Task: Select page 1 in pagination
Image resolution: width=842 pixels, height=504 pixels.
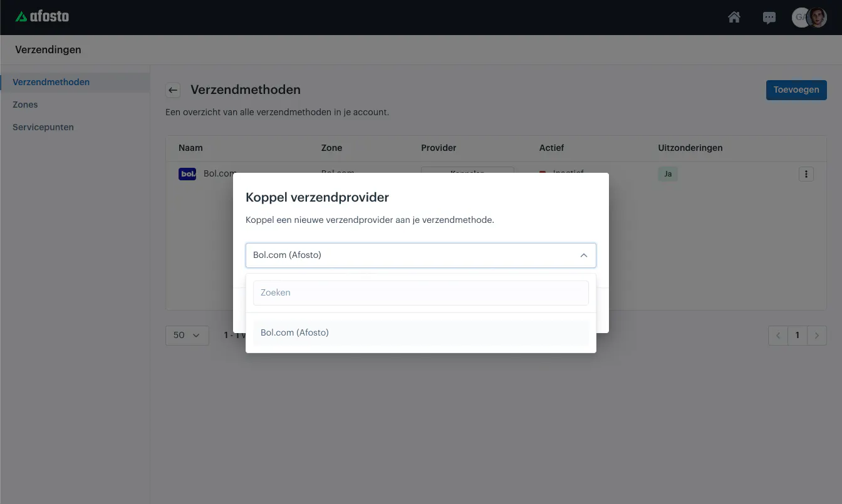Action: click(798, 336)
